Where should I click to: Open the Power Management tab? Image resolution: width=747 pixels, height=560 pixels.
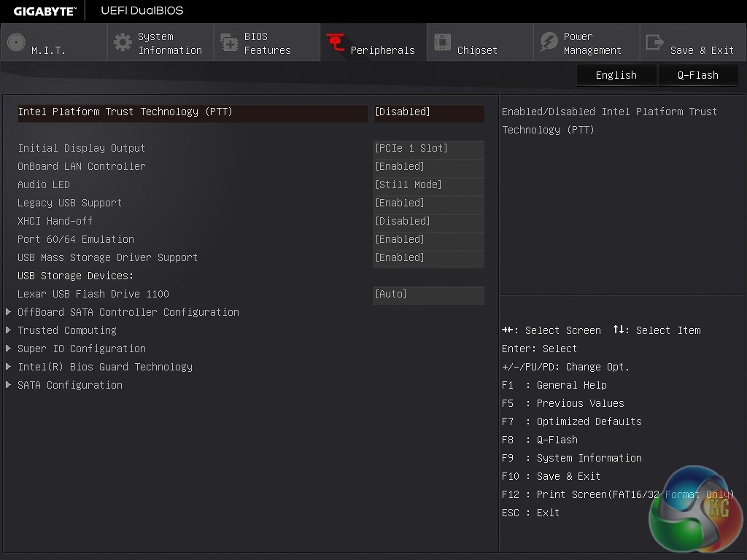click(592, 44)
